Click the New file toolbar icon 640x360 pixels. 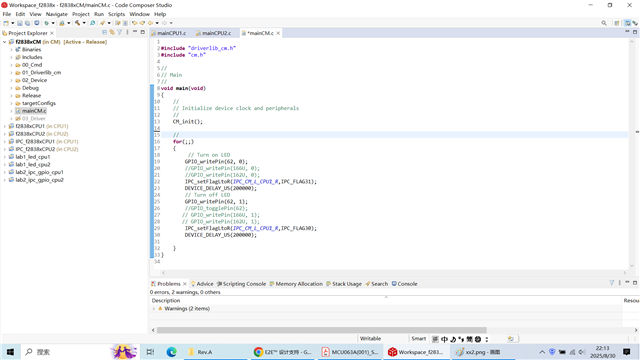[6, 23]
